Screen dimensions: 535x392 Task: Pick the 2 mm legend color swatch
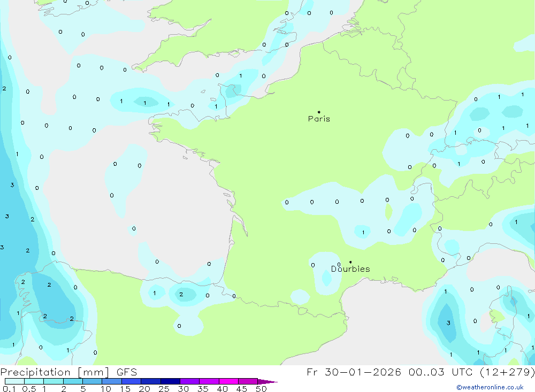(73, 381)
